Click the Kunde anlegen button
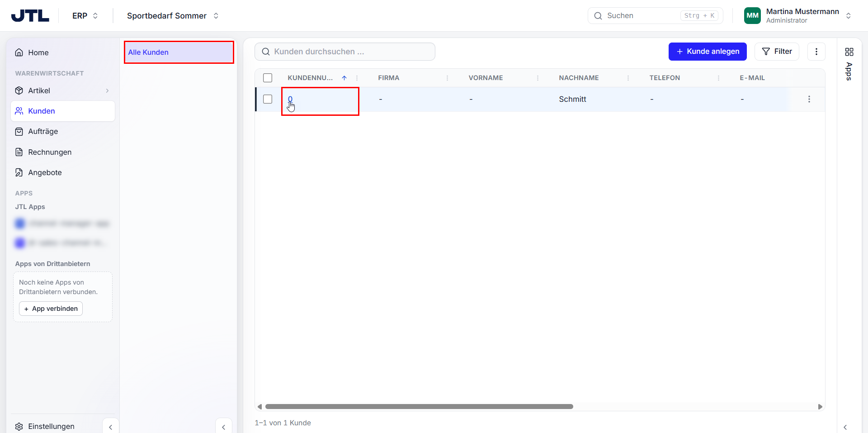Image resolution: width=868 pixels, height=433 pixels. pos(708,52)
